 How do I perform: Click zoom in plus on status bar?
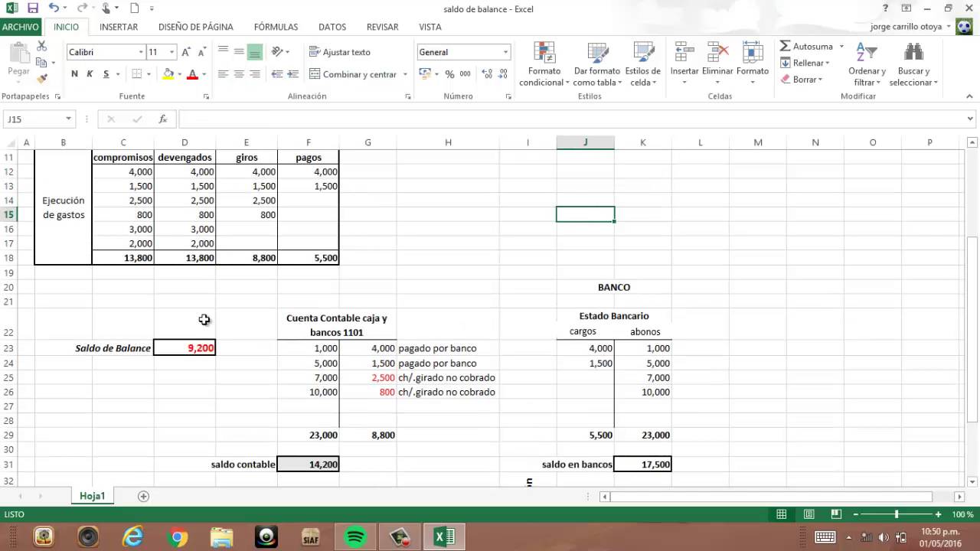coord(938,514)
